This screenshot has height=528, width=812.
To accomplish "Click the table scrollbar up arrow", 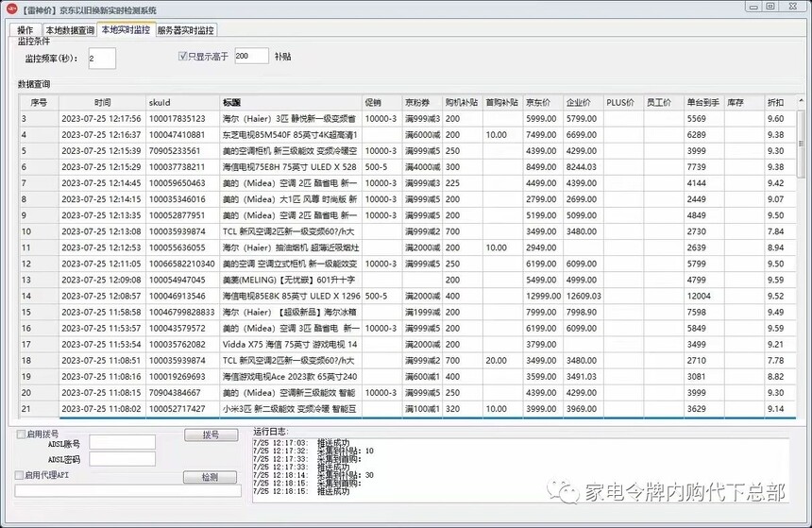I will [x=801, y=100].
